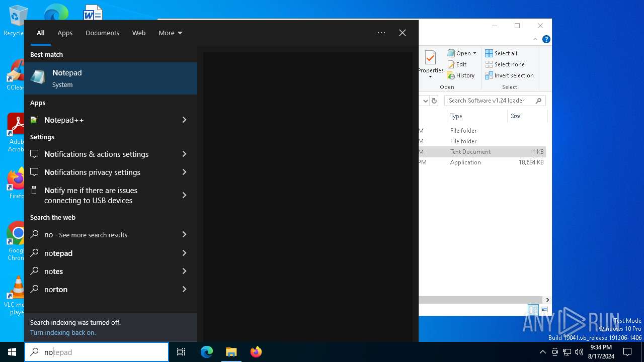This screenshot has height=362, width=644.
Task: Open network status tray icon
Action: tap(567, 352)
